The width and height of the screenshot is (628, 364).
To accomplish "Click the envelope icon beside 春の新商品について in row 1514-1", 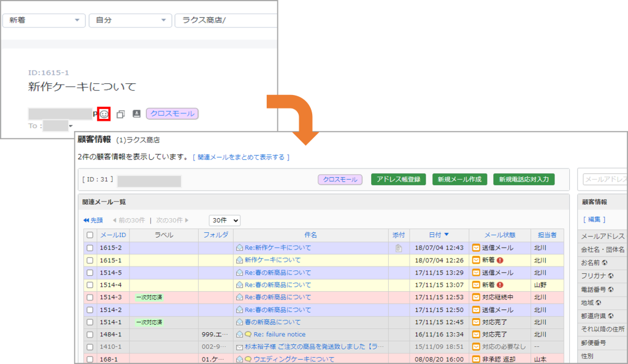I will (x=240, y=322).
